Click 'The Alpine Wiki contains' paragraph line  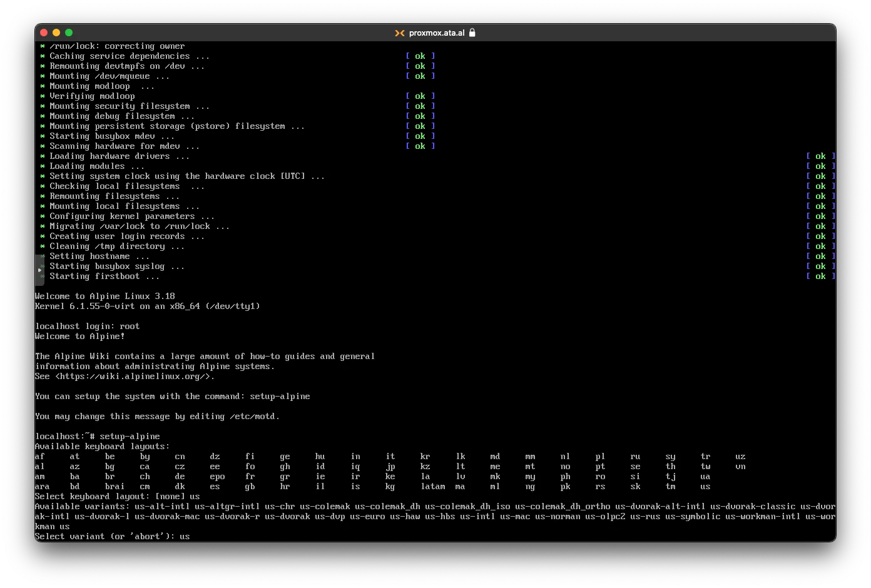point(205,357)
